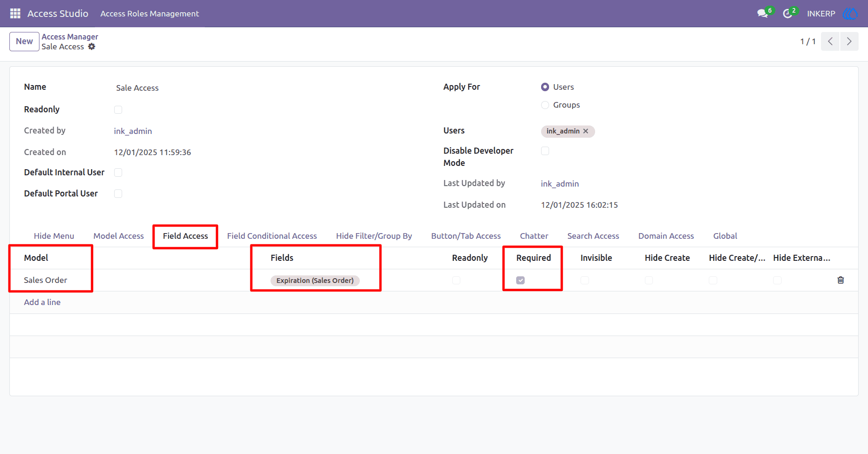868x454 pixels.
Task: Switch to the Model Access tab
Action: pos(118,236)
